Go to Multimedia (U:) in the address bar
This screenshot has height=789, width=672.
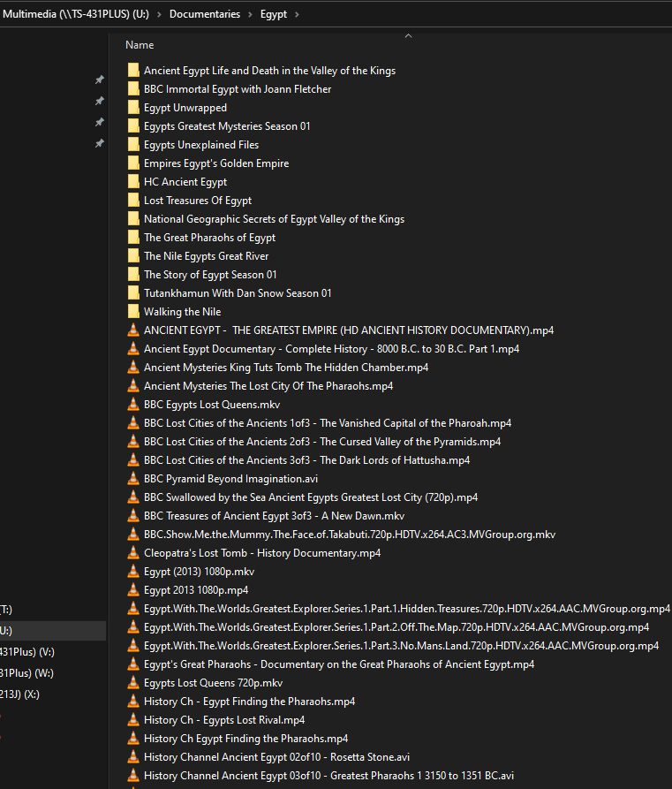(x=75, y=14)
